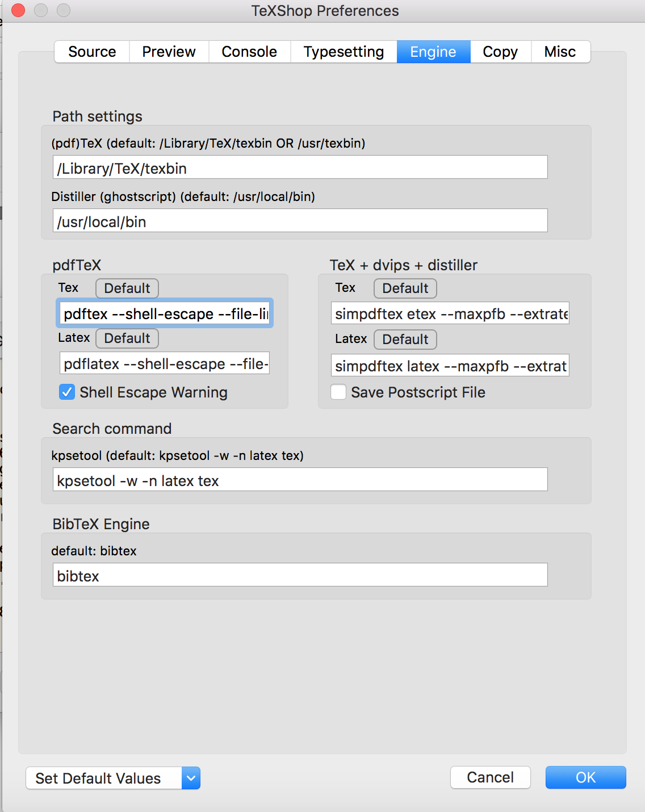Switch to the Misc tab

560,52
